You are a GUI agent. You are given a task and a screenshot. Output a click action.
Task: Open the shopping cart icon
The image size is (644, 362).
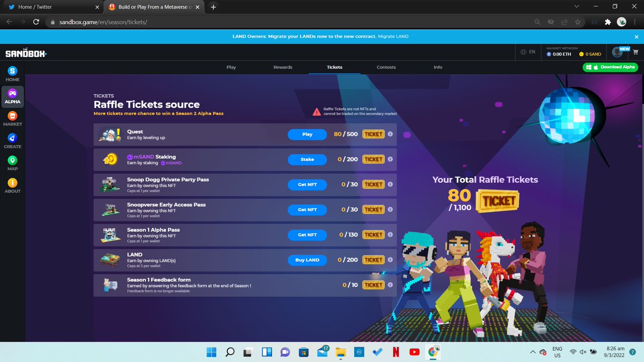635,53
